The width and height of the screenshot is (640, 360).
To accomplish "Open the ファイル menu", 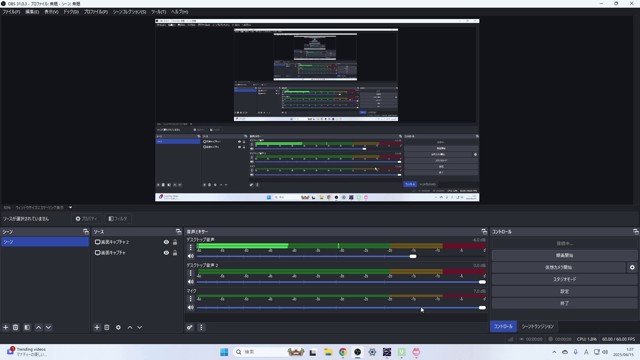I will (11, 12).
